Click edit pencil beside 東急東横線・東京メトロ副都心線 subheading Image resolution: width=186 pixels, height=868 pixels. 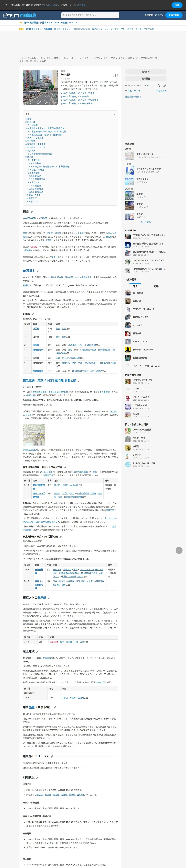(x=60, y=537)
